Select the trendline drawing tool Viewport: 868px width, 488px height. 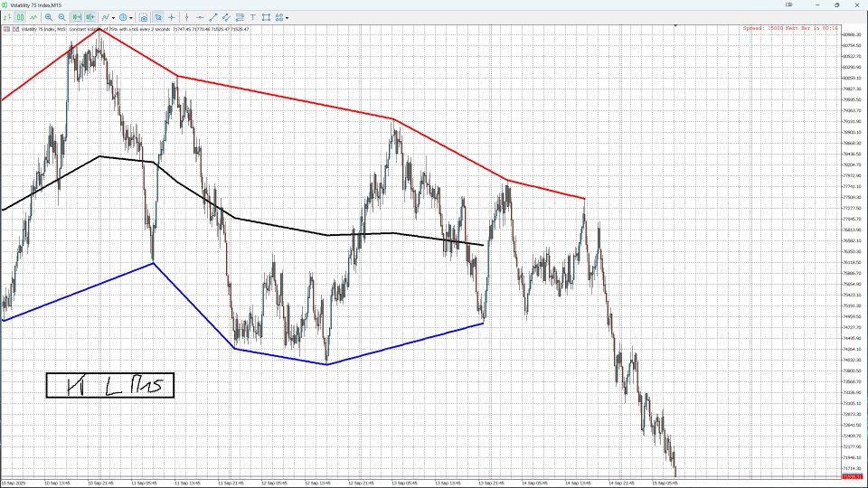click(x=213, y=18)
